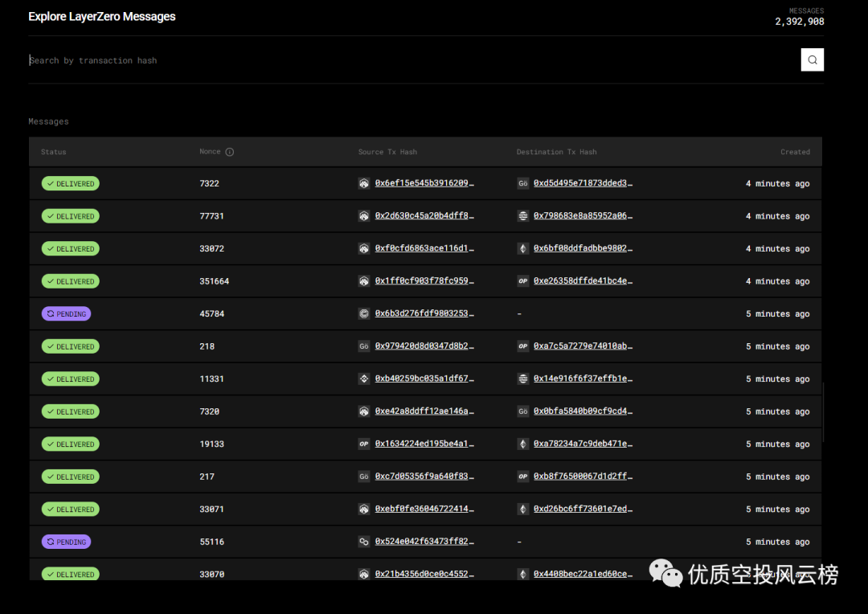Open destination hash 0x14e916f6f37effb1e
Image resolution: width=868 pixels, height=614 pixels.
pos(583,379)
